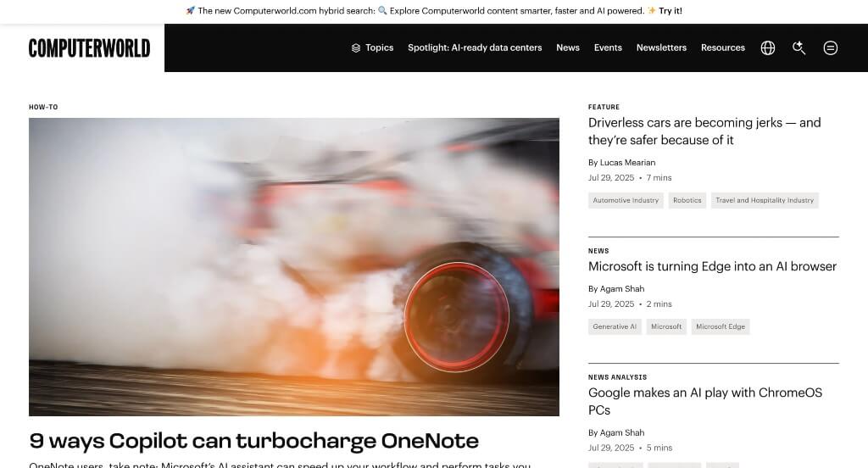
Task: Select the Automotive Industry tag
Action: pos(626,200)
